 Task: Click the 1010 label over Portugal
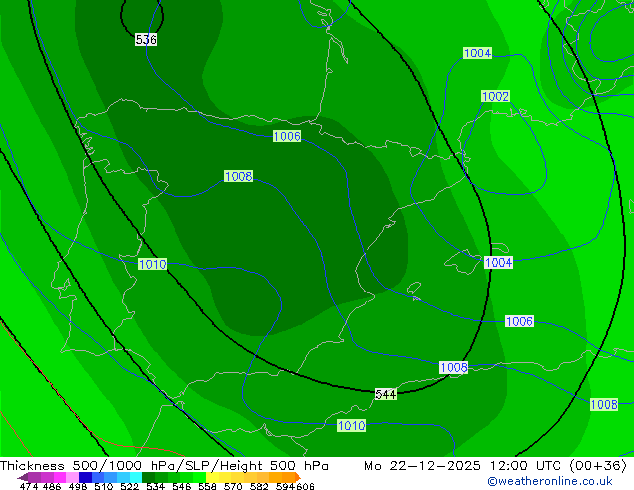152,264
